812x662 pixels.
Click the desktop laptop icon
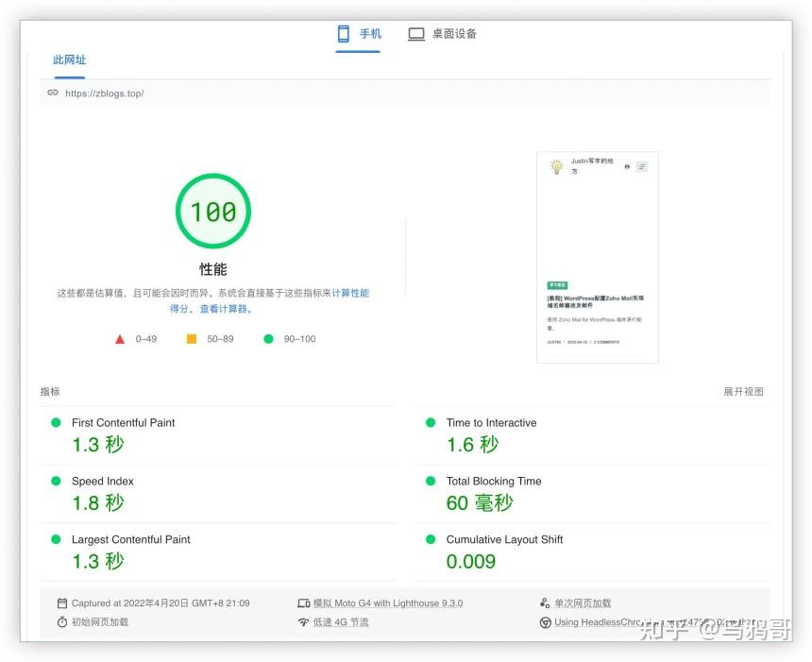(416, 35)
